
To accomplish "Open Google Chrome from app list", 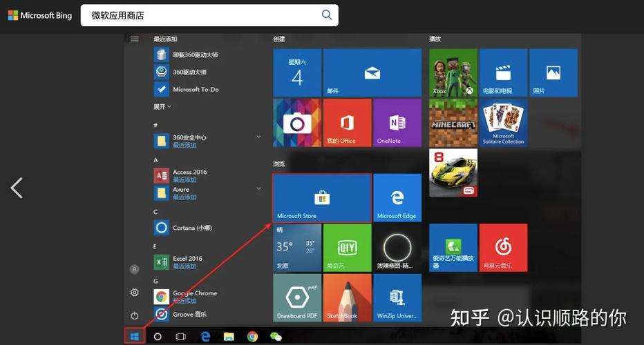I will [x=186, y=297].
